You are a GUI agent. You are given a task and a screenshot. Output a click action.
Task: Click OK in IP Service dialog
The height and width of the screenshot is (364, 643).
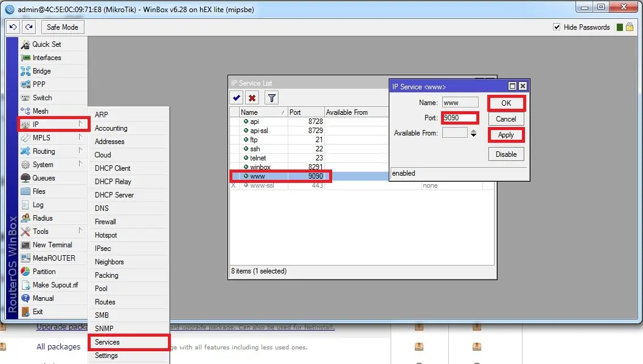506,103
